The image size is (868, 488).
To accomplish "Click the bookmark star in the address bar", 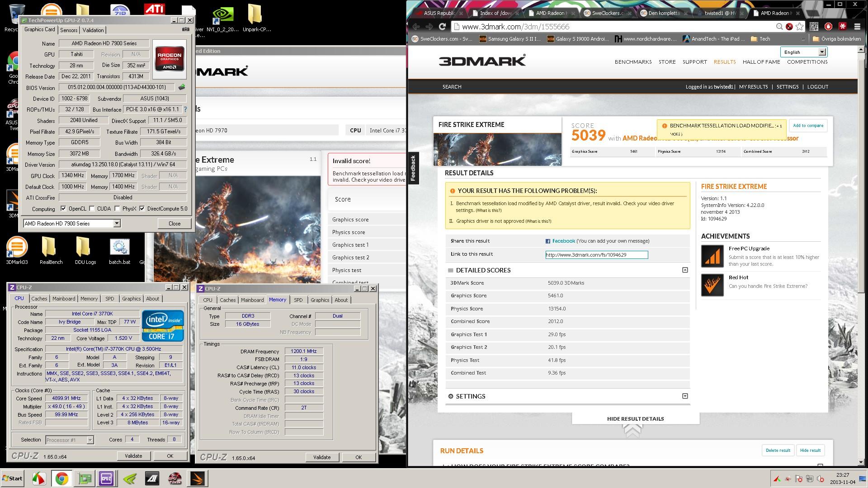I will pyautogui.click(x=800, y=27).
